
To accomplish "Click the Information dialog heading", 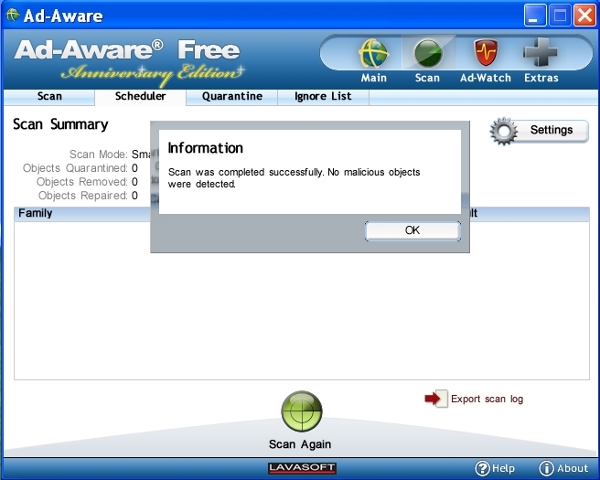I will 205,148.
